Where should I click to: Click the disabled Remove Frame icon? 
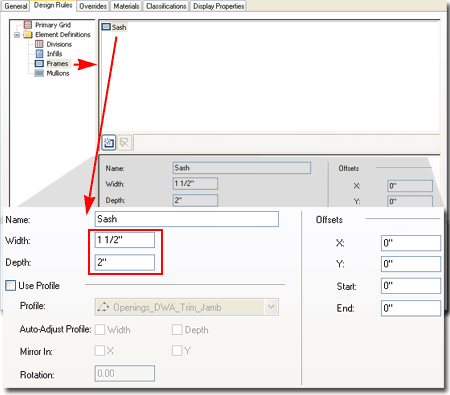pos(124,143)
